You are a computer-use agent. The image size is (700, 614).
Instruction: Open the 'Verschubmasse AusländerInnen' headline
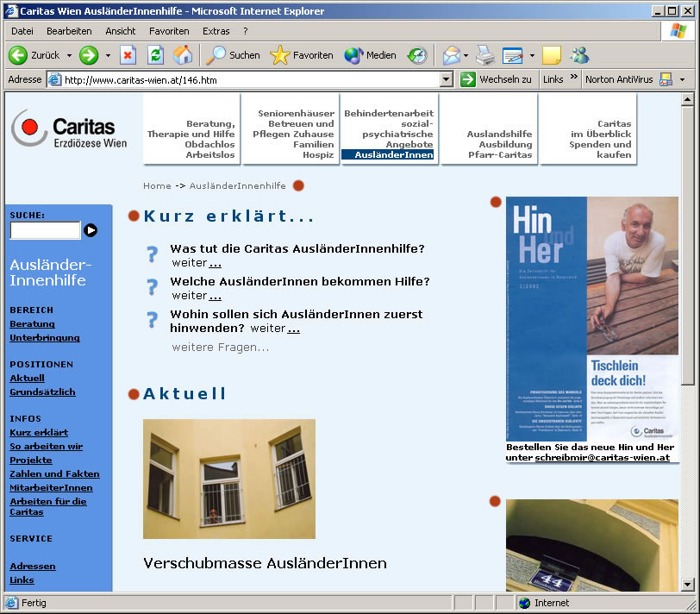[265, 563]
